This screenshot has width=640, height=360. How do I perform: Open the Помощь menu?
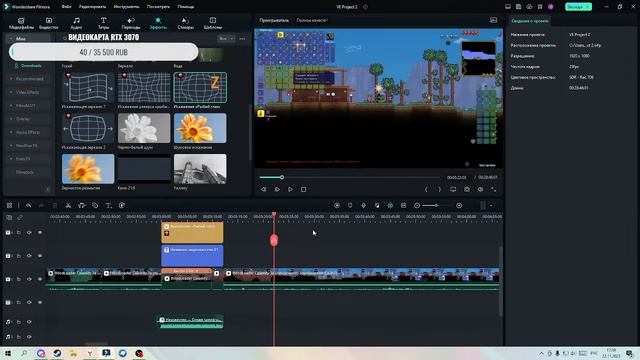[186, 7]
